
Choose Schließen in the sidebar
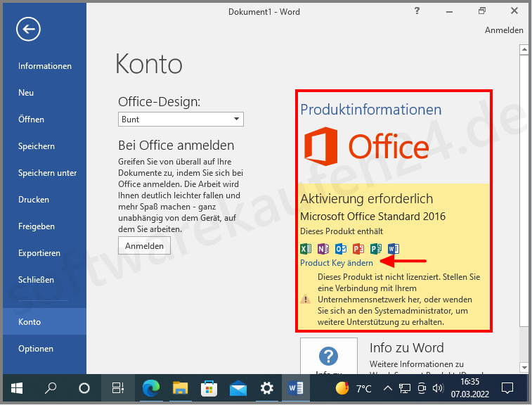[x=45, y=280]
